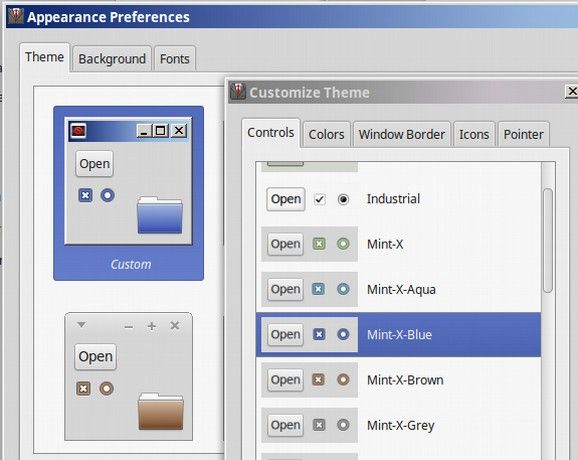Select the Mint-X-Aqua preview radio button

pyautogui.click(x=343, y=289)
